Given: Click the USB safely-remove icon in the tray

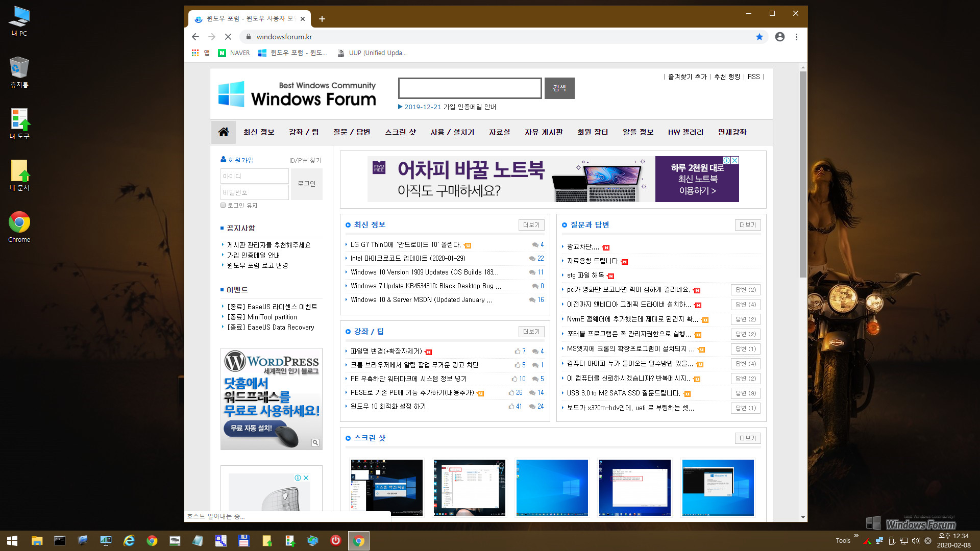Looking at the screenshot, I should (891, 541).
